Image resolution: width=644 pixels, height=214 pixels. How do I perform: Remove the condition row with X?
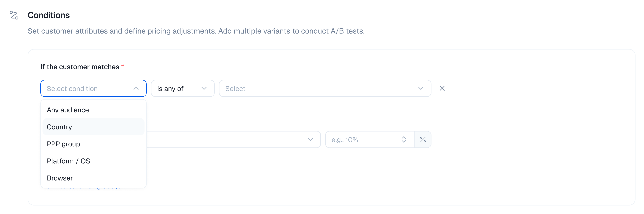(442, 88)
